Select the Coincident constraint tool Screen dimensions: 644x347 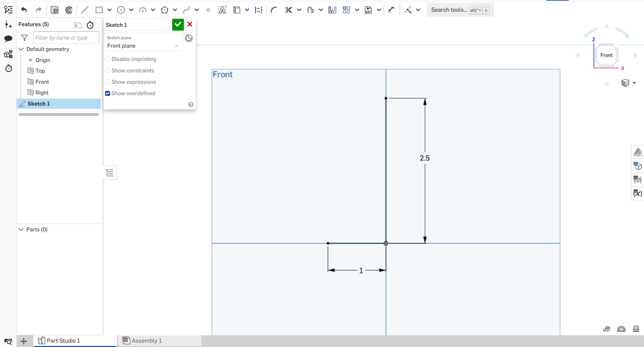pos(408,10)
